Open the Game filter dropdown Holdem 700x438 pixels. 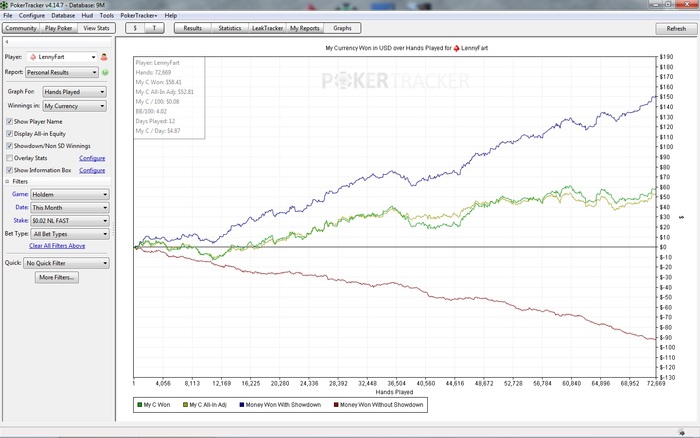(70, 195)
